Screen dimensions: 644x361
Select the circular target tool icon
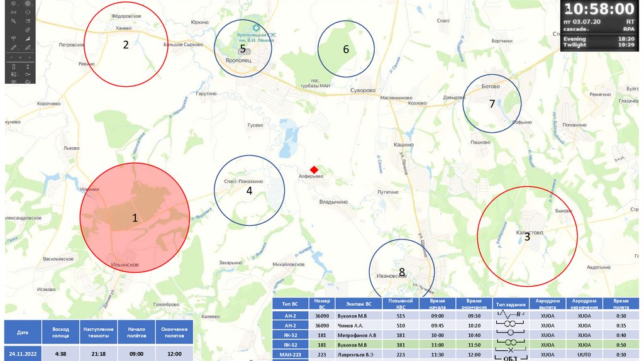pos(28,13)
